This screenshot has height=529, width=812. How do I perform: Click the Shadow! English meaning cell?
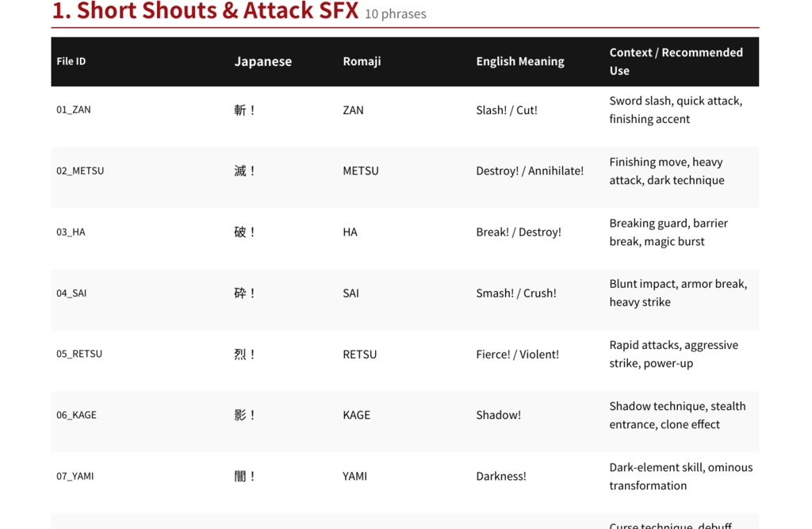pos(498,415)
